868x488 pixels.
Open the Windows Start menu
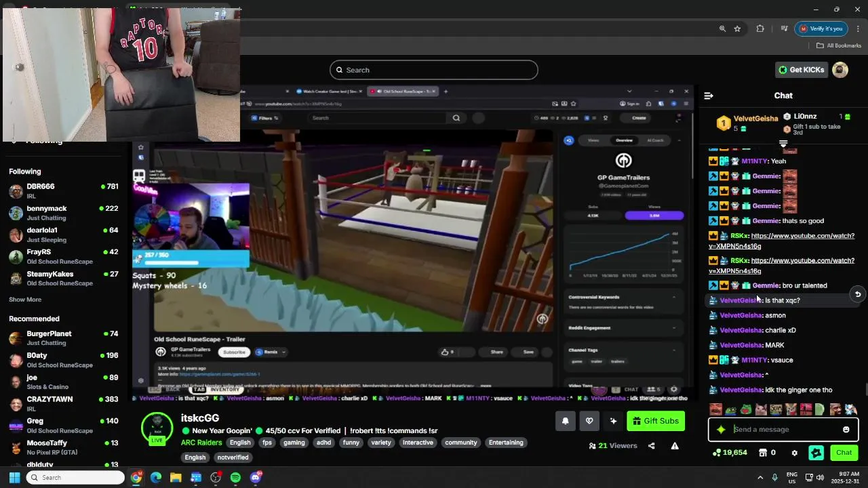[15, 478]
